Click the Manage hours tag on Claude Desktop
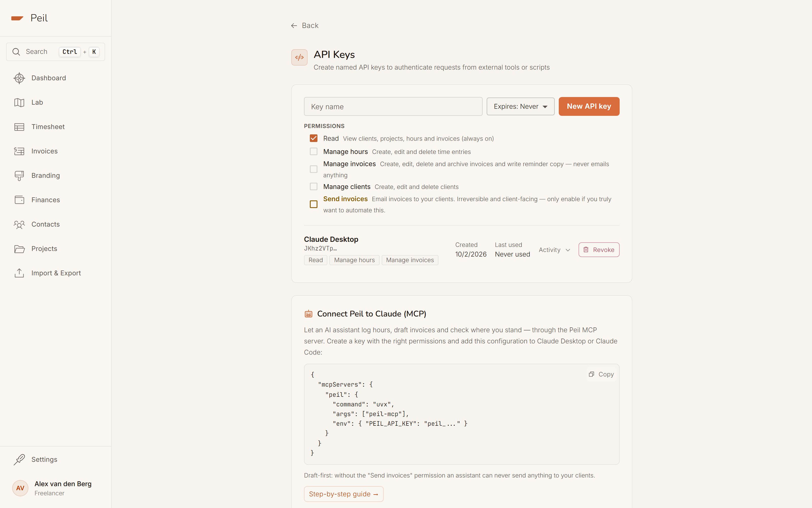Image resolution: width=812 pixels, height=508 pixels. point(354,260)
